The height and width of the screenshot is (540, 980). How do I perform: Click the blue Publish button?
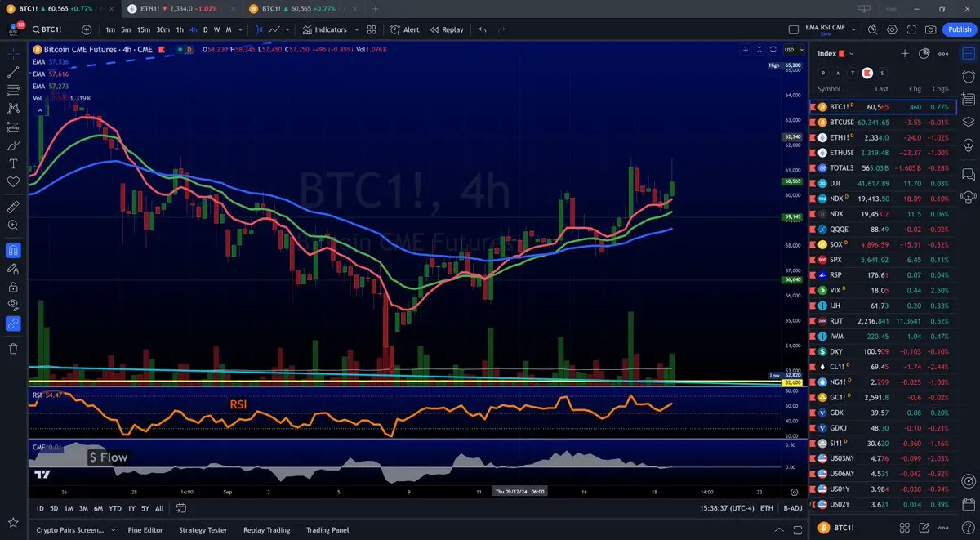coord(959,29)
